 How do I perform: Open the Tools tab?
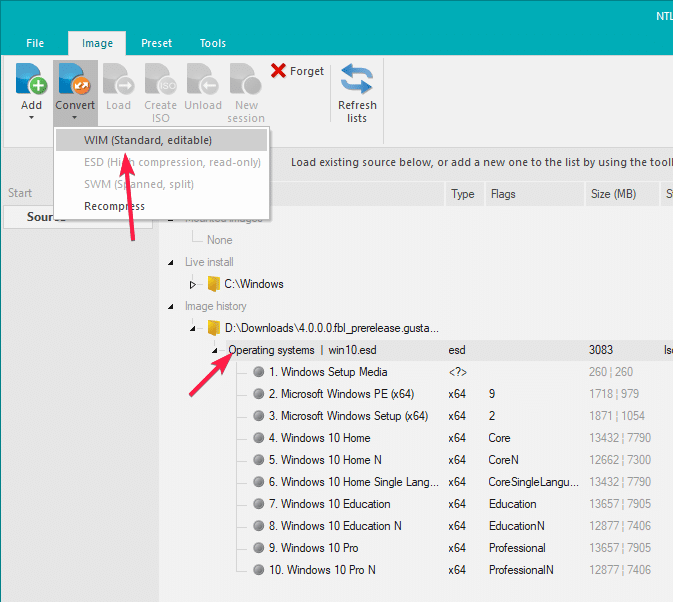pos(212,43)
